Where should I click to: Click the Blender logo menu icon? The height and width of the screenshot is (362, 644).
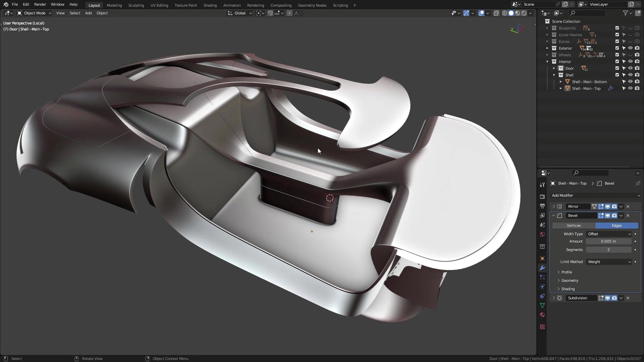point(6,4)
